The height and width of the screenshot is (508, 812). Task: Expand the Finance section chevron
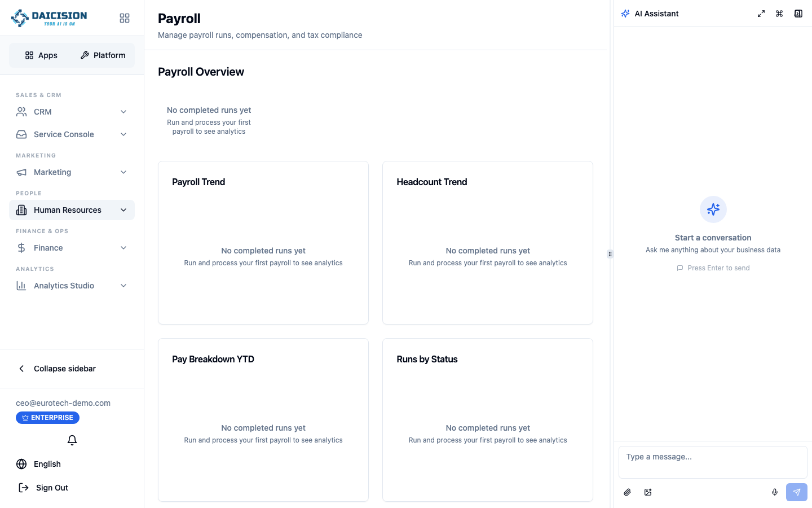point(123,248)
